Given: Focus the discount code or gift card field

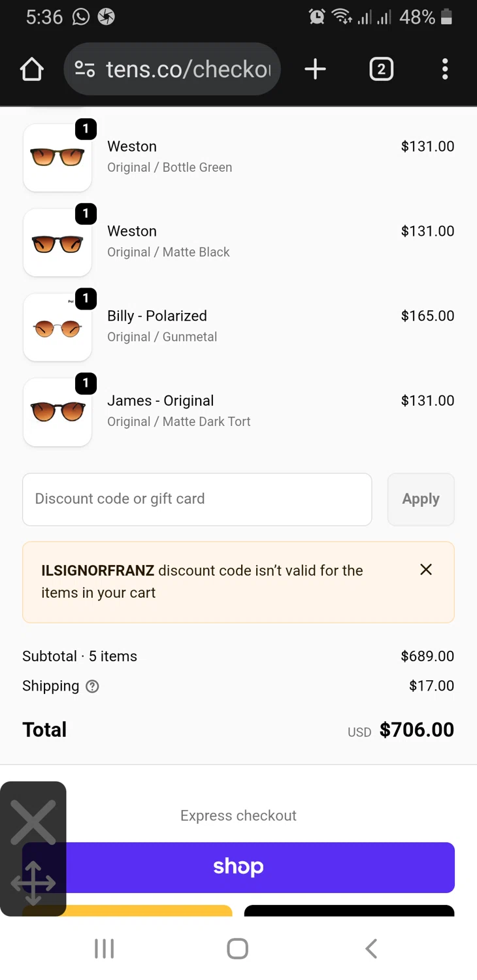Looking at the screenshot, I should coord(197,499).
